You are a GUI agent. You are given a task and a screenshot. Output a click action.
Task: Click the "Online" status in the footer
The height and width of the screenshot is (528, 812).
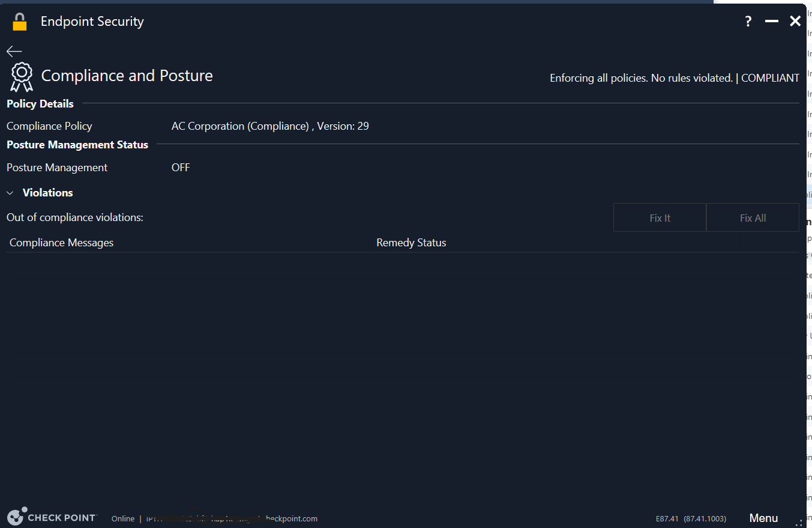point(123,519)
